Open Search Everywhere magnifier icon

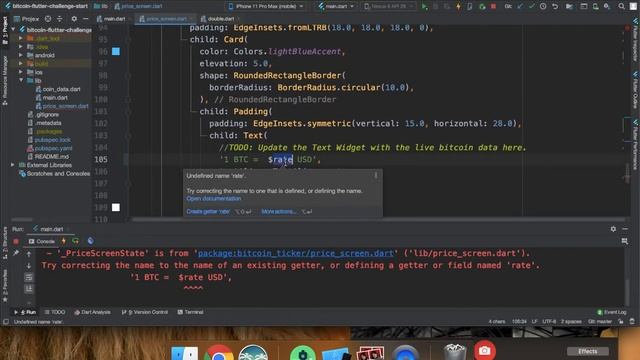click(x=621, y=7)
